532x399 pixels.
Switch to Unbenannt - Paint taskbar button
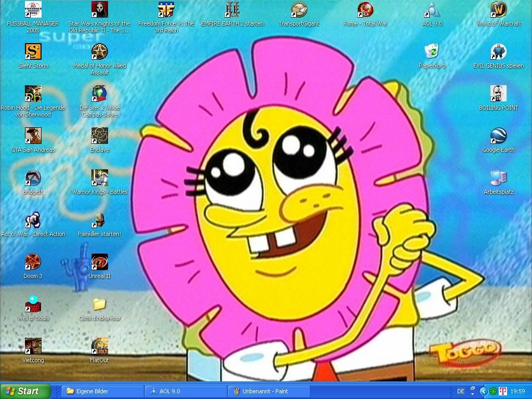(x=269, y=391)
